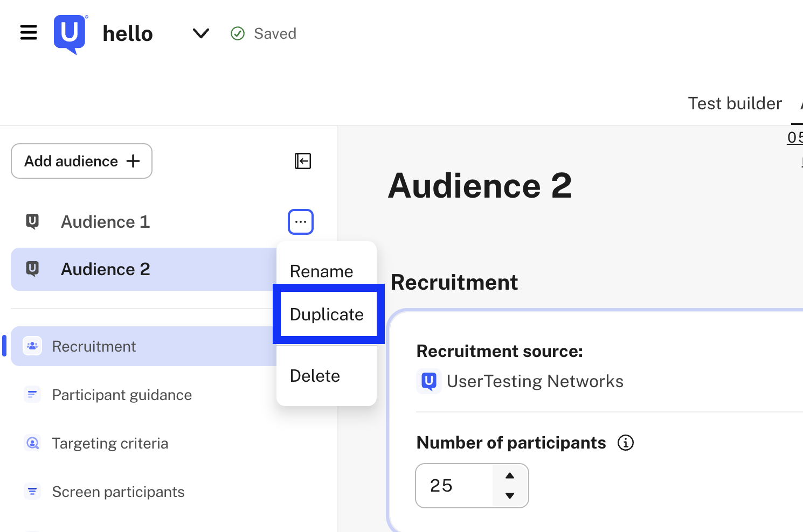Click the Saved status checkmark icon
The height and width of the screenshot is (532, 803).
[x=238, y=33]
